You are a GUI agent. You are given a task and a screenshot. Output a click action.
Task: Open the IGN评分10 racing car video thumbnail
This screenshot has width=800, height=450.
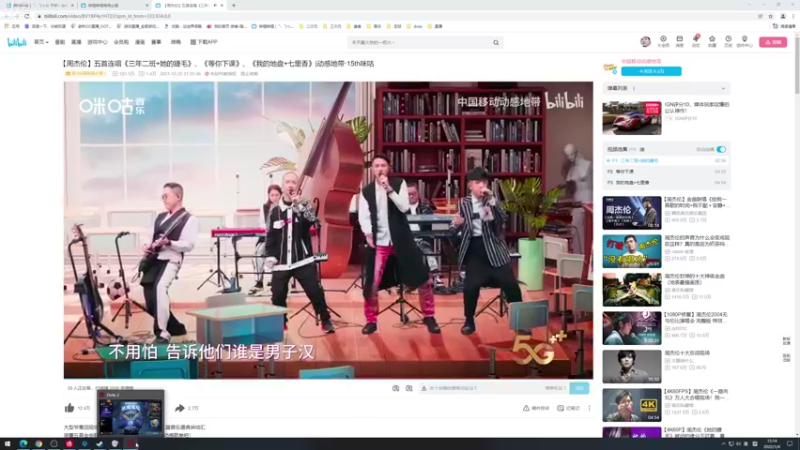[632, 118]
